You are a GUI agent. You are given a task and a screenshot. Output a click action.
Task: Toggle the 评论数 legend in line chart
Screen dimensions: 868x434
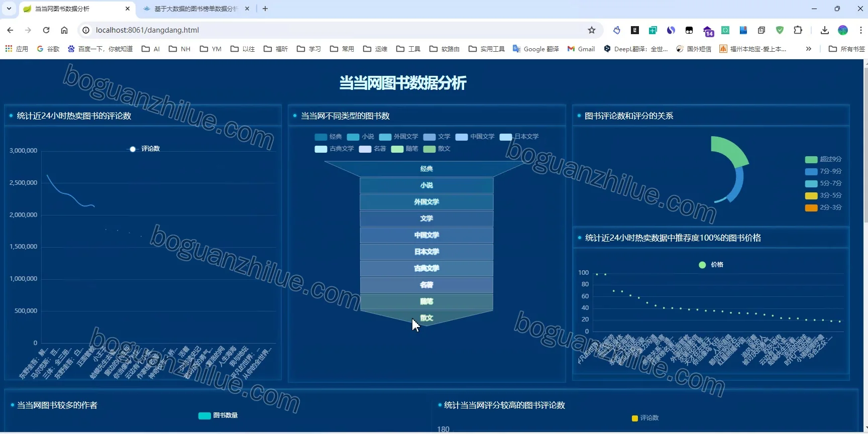click(144, 149)
